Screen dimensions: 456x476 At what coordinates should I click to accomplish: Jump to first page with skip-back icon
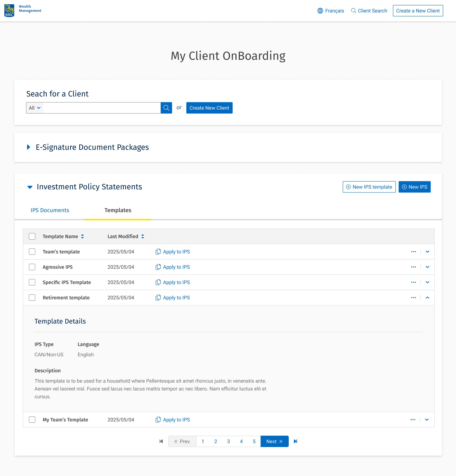click(x=161, y=441)
